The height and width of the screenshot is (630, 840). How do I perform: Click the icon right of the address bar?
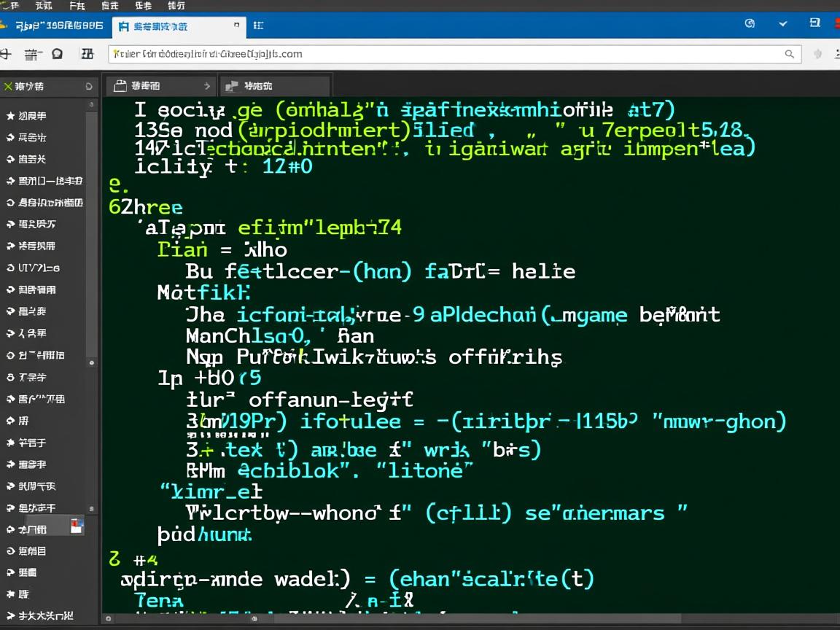(x=817, y=54)
